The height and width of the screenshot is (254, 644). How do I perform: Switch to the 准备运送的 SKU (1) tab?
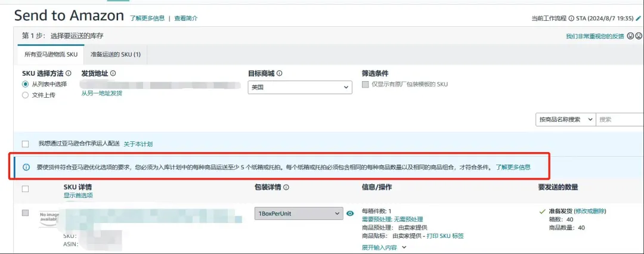115,54
